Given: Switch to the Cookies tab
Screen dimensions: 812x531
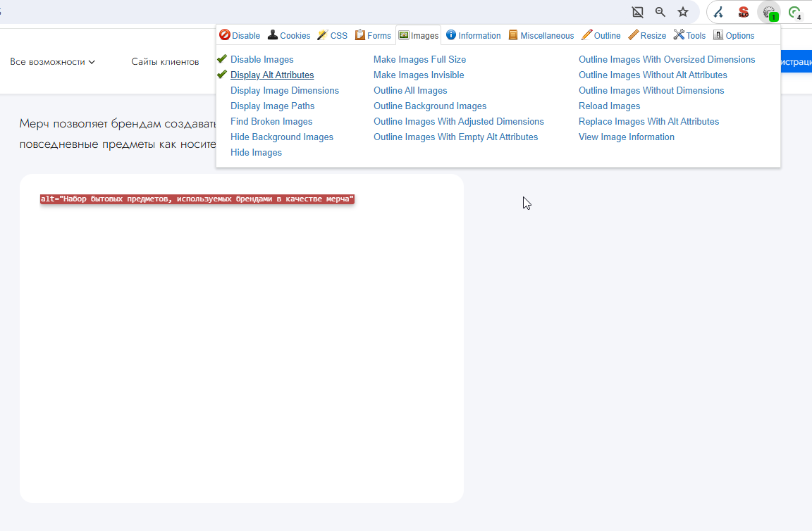Looking at the screenshot, I should 289,35.
